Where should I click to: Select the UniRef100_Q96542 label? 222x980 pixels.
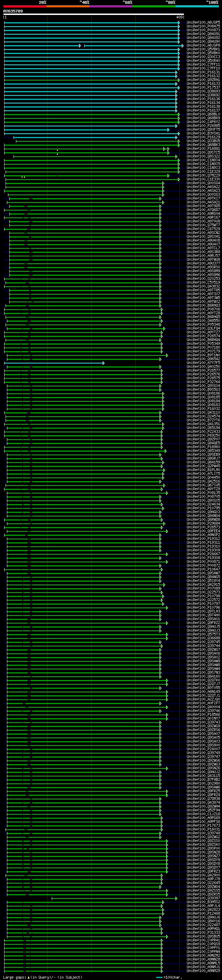pos(203,359)
